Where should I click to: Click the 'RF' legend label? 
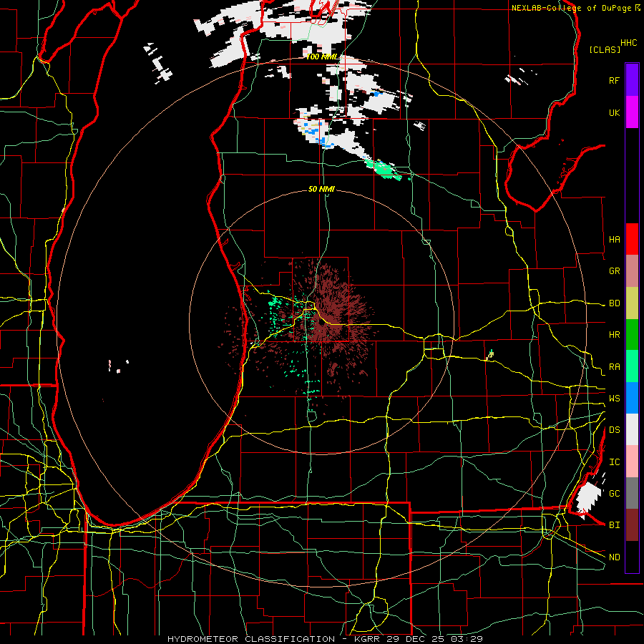(x=614, y=80)
